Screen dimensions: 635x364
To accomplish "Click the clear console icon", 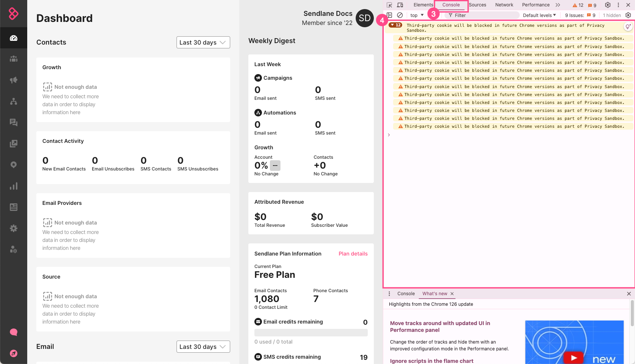I will tap(400, 15).
